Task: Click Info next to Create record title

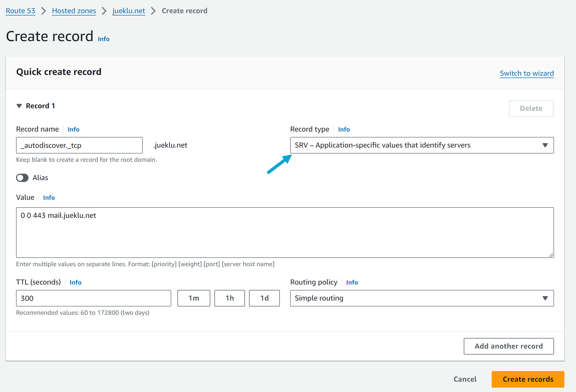Action: click(103, 39)
